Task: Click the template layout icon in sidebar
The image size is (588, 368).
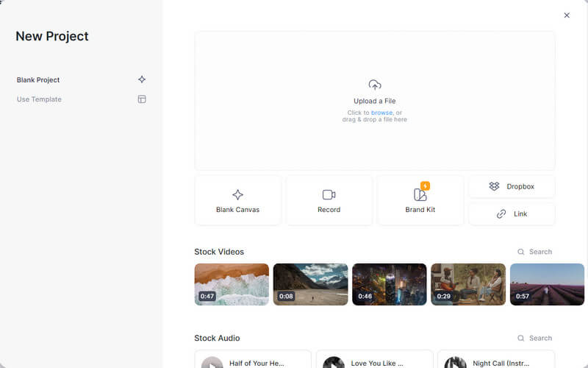Action: pyautogui.click(x=142, y=99)
